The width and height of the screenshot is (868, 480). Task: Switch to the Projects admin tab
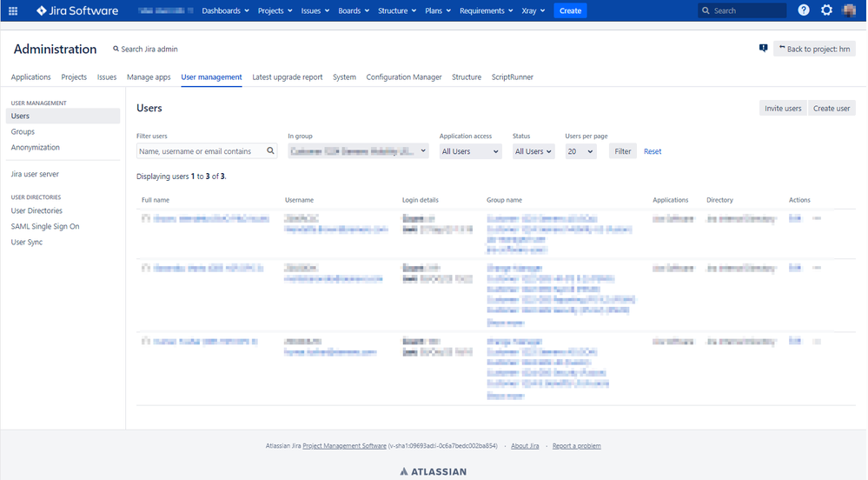click(74, 77)
